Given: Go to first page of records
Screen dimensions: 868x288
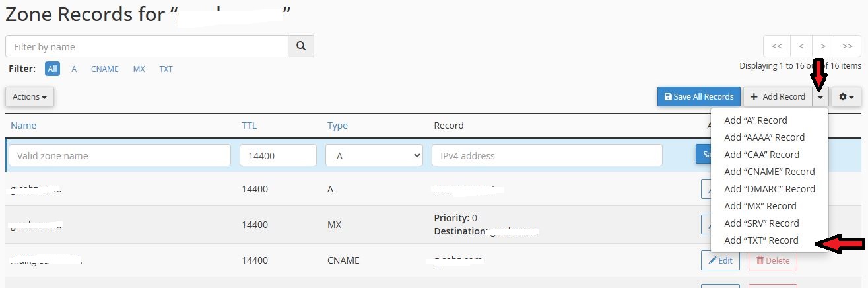Looking at the screenshot, I should pos(777,46).
